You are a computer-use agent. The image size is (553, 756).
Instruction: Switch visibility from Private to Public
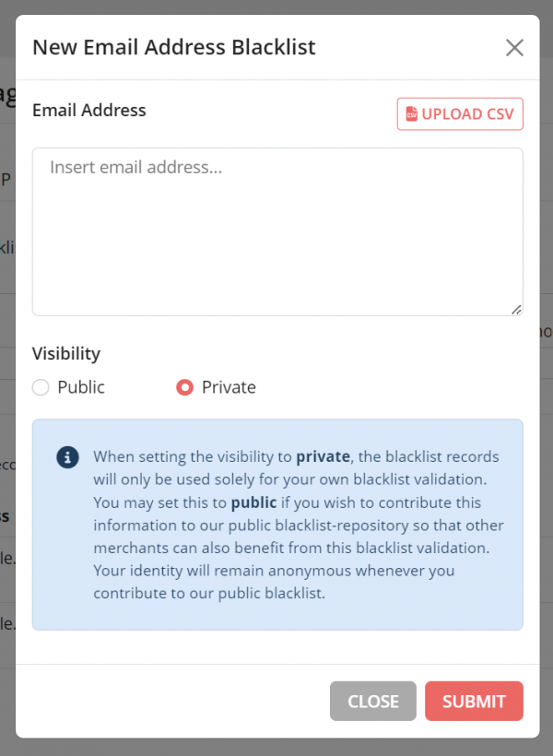pos(40,387)
